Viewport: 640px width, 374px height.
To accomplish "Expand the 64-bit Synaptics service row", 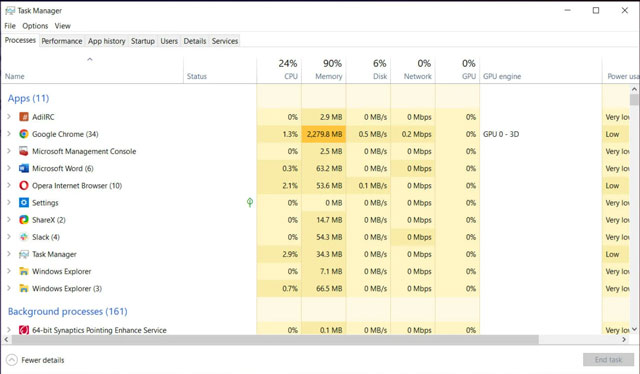I will [x=9, y=329].
